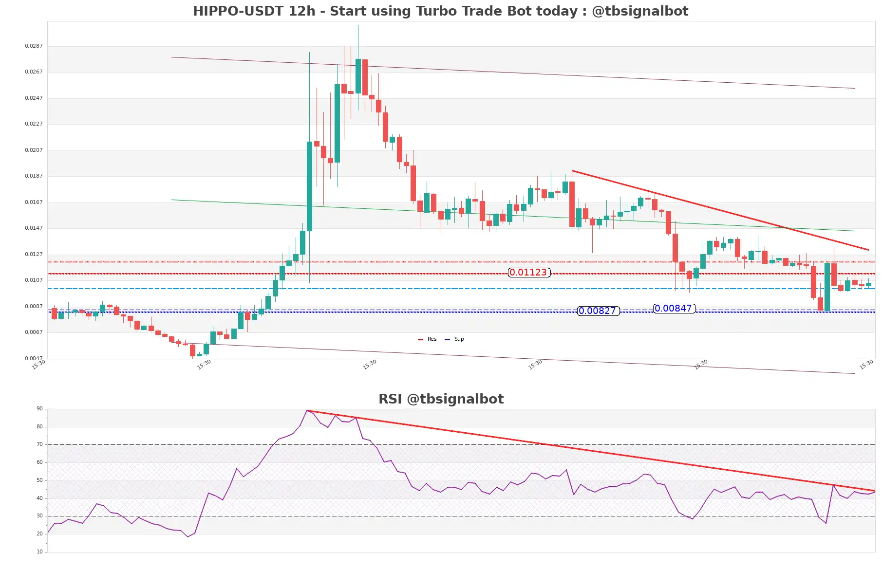Screen dimensions: 882x588
Task: Click the HIPPO-USDT 12h chart title
Action: [x=440, y=11]
